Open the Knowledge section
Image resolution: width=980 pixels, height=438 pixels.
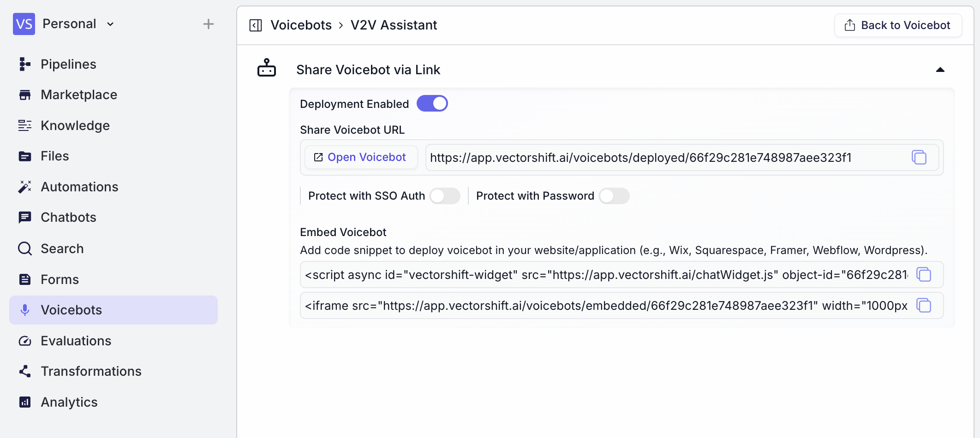click(75, 125)
